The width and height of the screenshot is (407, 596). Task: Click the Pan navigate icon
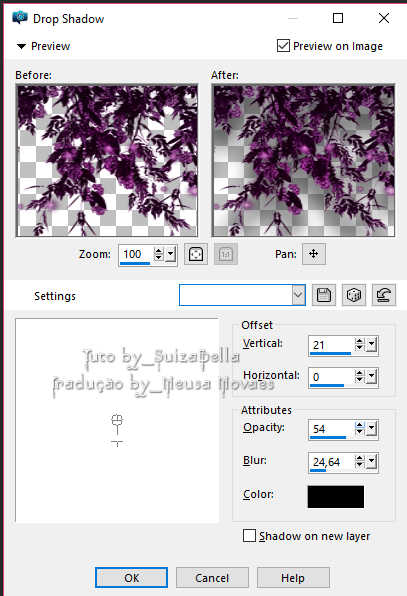click(314, 254)
